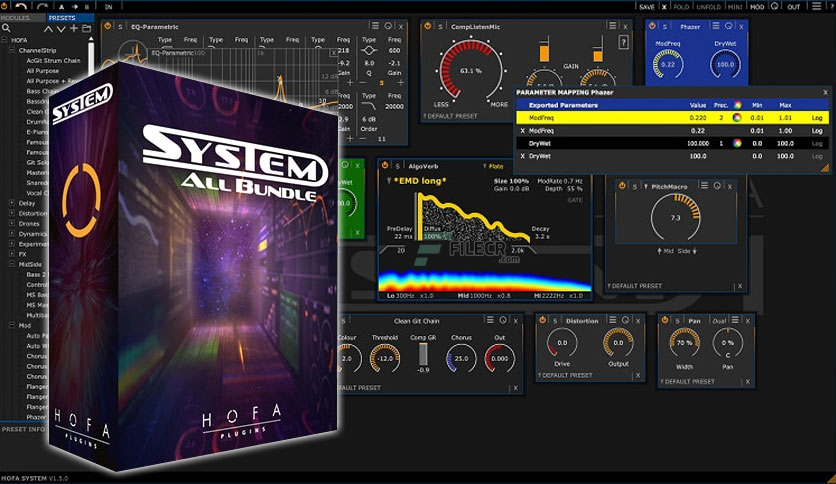Viewport: 836px width, 484px height.
Task: Click the question mark in CompListenMic
Action: tap(623, 43)
